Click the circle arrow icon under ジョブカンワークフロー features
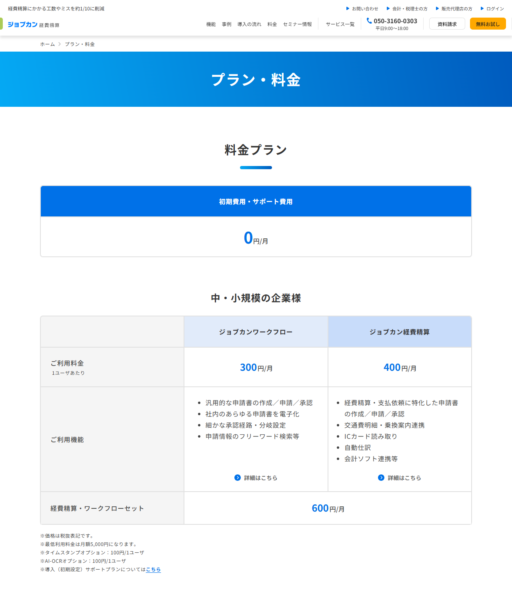 (237, 478)
